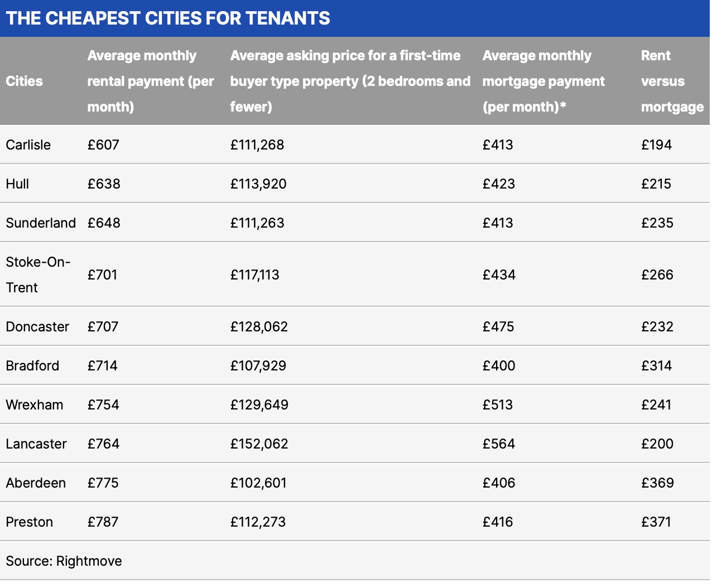The image size is (712, 588).
Task: Click Preston's £371 rent versus mortgage cell
Action: (x=656, y=522)
